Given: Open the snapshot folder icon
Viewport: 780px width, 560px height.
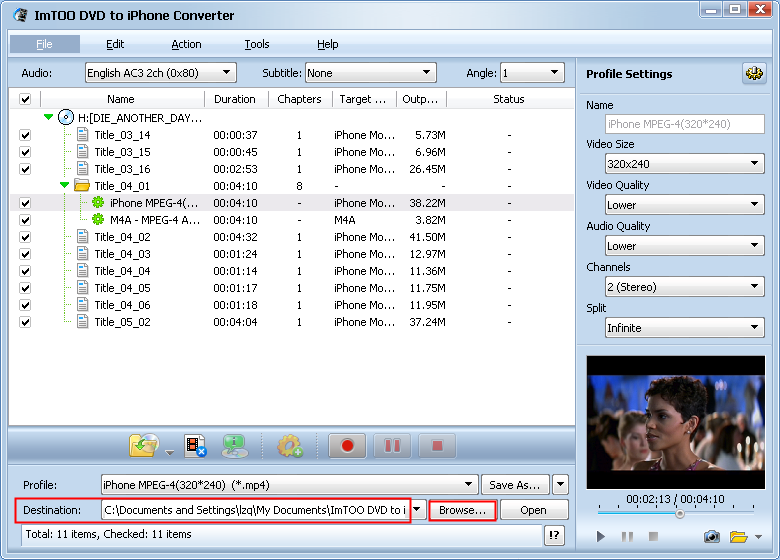Looking at the screenshot, I should [739, 537].
